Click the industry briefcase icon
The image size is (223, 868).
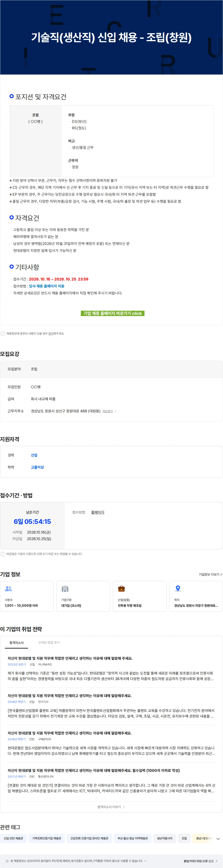[x=122, y=589]
